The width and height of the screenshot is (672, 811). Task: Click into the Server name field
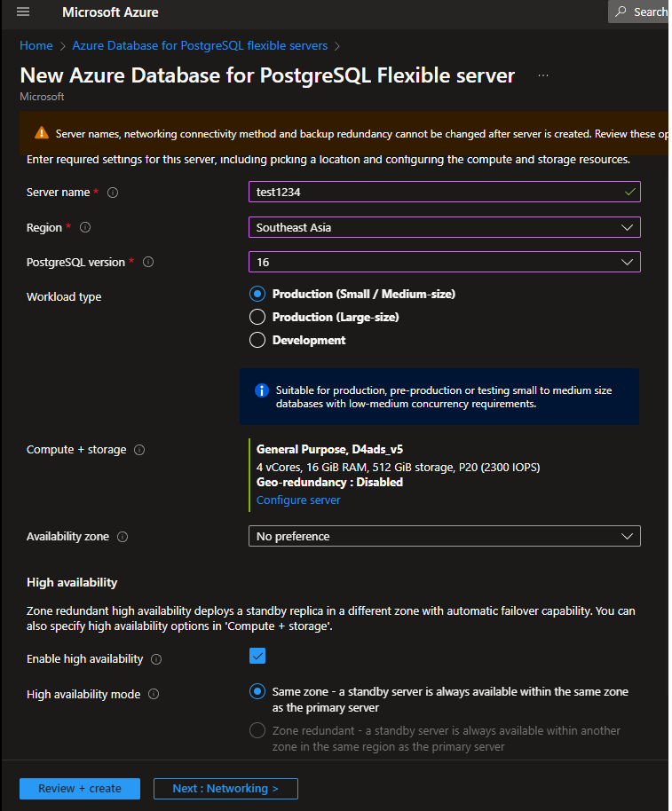pyautogui.click(x=445, y=192)
